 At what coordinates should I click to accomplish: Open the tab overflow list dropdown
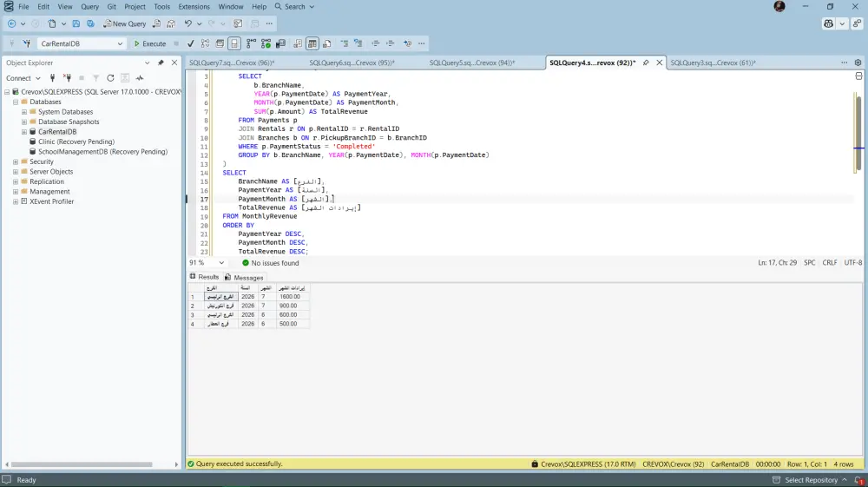tap(845, 63)
